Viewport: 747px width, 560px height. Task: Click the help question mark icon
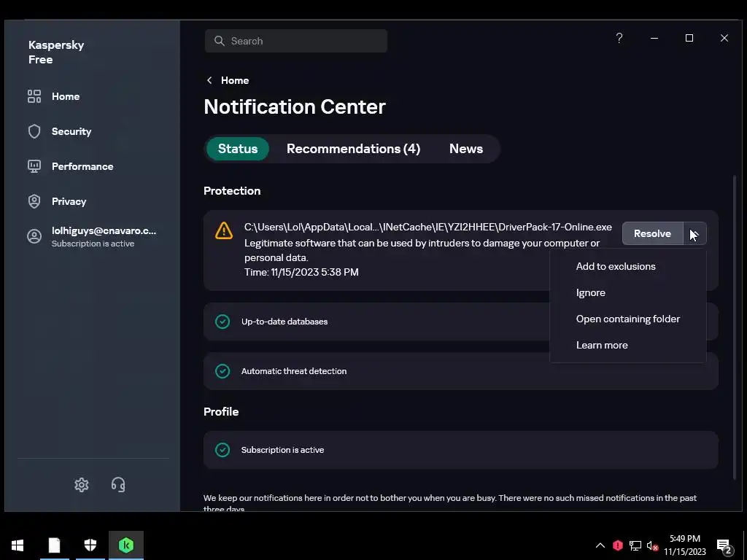(x=619, y=38)
